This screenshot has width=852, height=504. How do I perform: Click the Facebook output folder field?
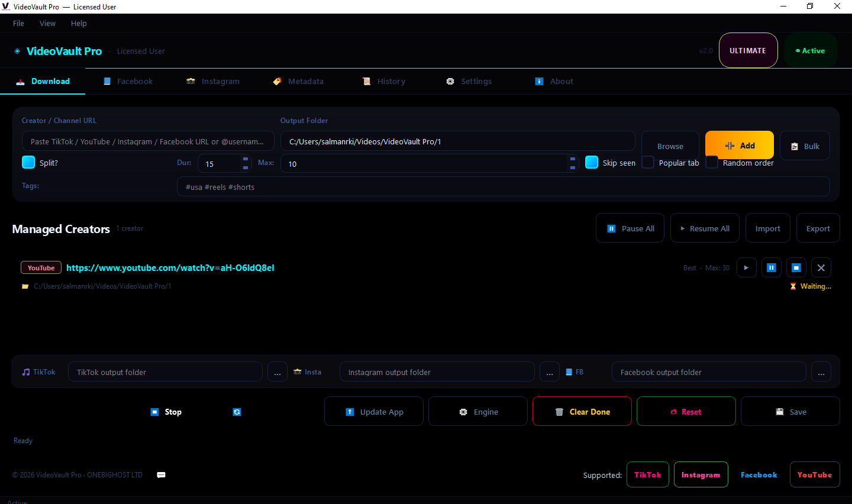click(x=709, y=372)
